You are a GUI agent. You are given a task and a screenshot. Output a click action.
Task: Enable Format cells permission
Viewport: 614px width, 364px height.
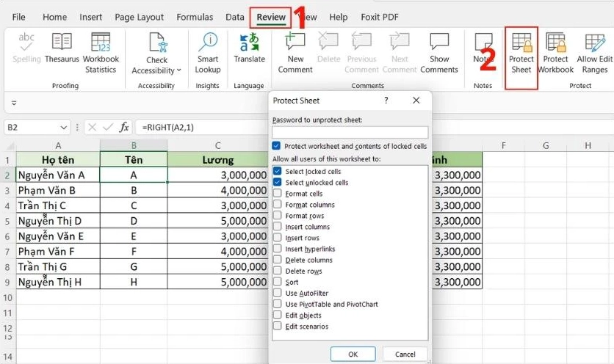tap(277, 193)
